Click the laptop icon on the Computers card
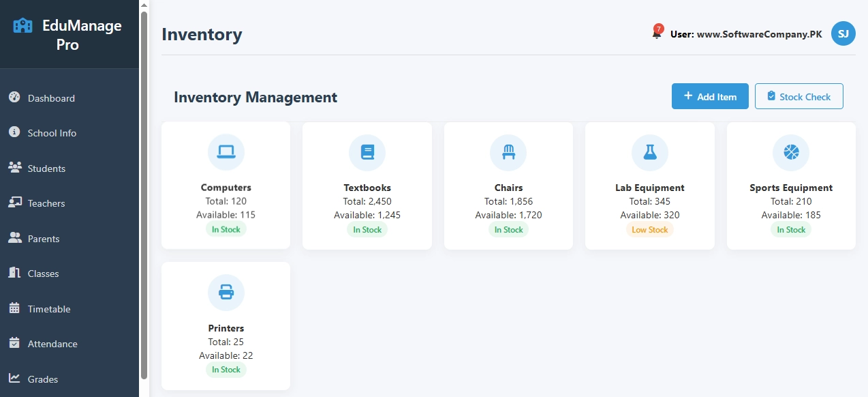 click(226, 152)
